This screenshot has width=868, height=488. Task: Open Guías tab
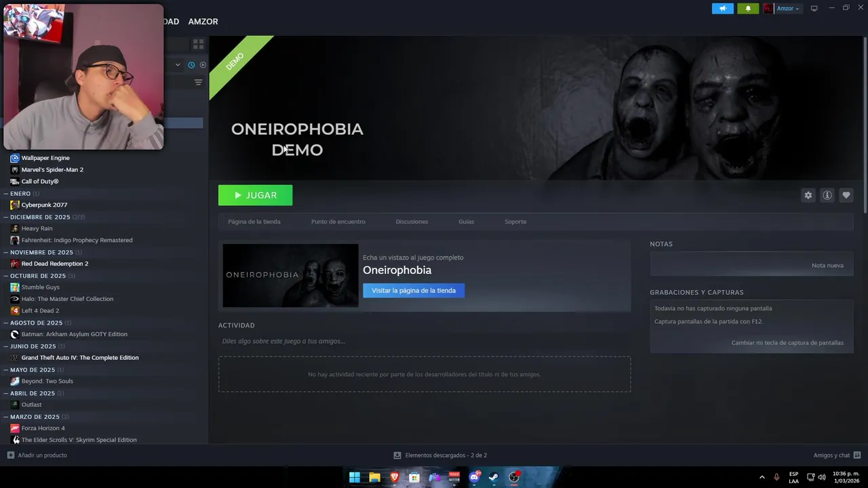[x=466, y=222]
